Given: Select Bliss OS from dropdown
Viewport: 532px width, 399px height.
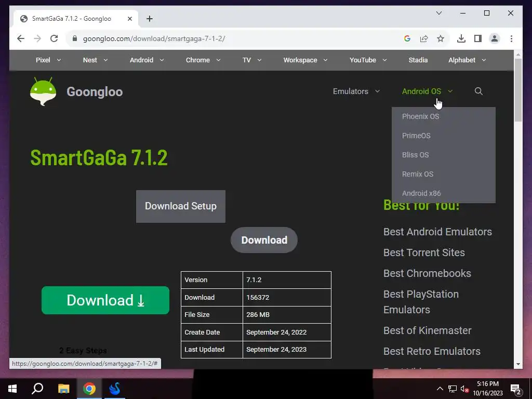Looking at the screenshot, I should click(x=444, y=155).
